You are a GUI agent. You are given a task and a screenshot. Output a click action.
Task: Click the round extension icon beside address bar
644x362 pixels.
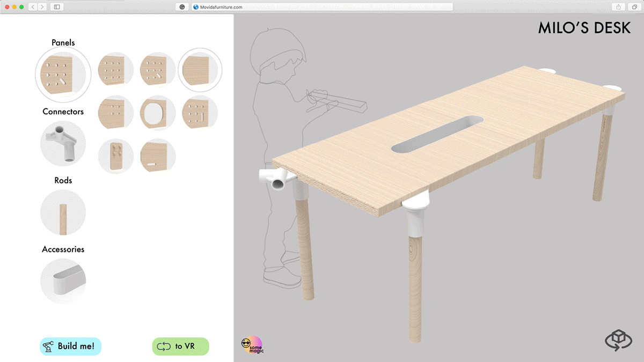click(182, 7)
